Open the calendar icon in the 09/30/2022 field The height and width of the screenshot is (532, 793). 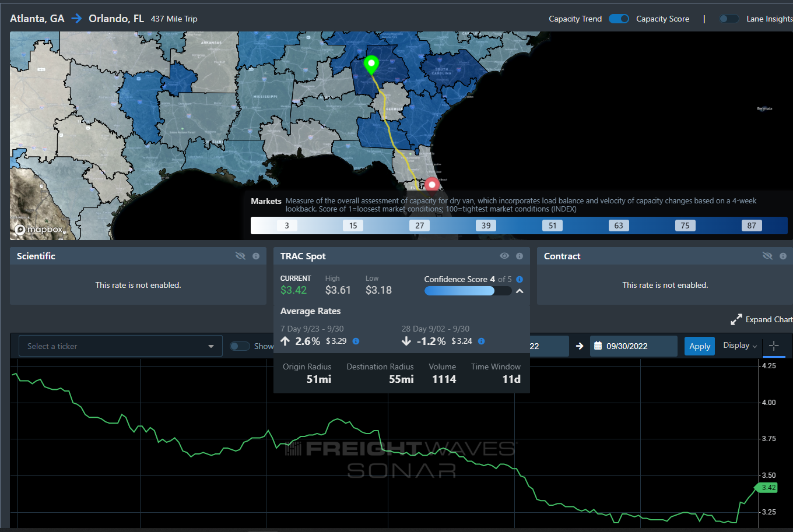[x=598, y=346]
